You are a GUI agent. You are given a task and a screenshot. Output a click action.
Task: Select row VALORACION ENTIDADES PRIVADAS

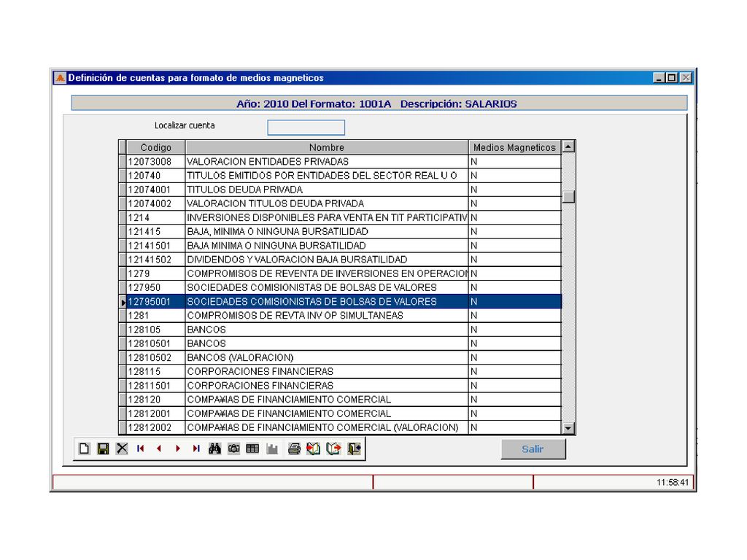click(x=327, y=161)
